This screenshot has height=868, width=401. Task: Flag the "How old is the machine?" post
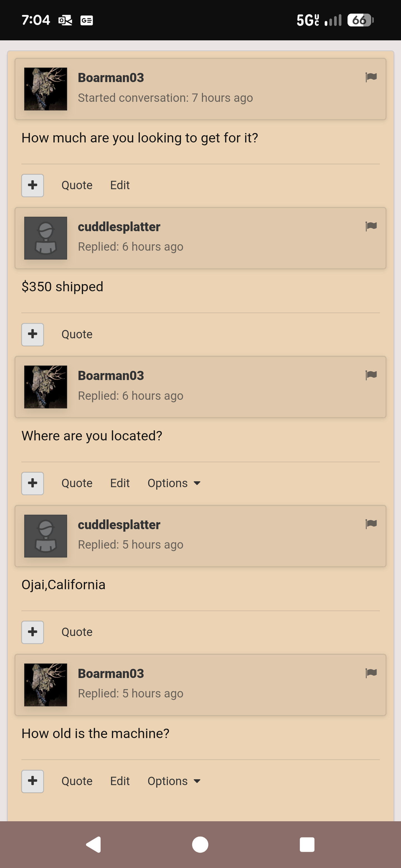[x=371, y=673]
